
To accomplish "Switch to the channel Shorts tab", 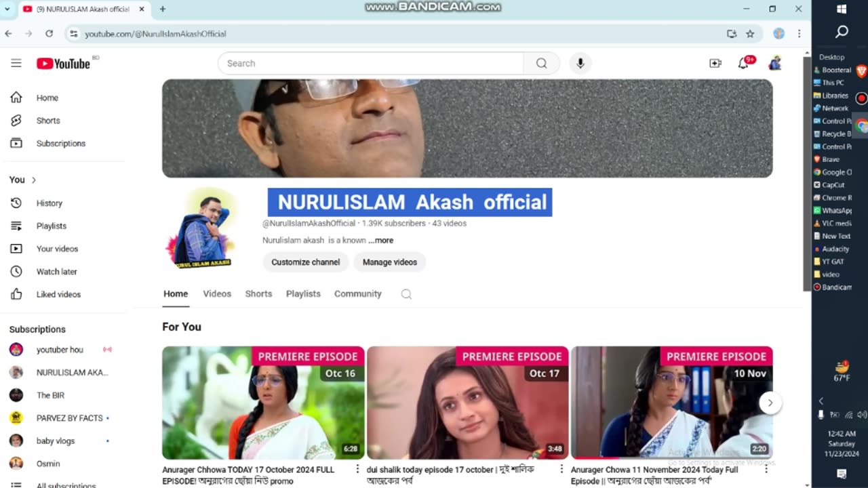I will 258,294.
